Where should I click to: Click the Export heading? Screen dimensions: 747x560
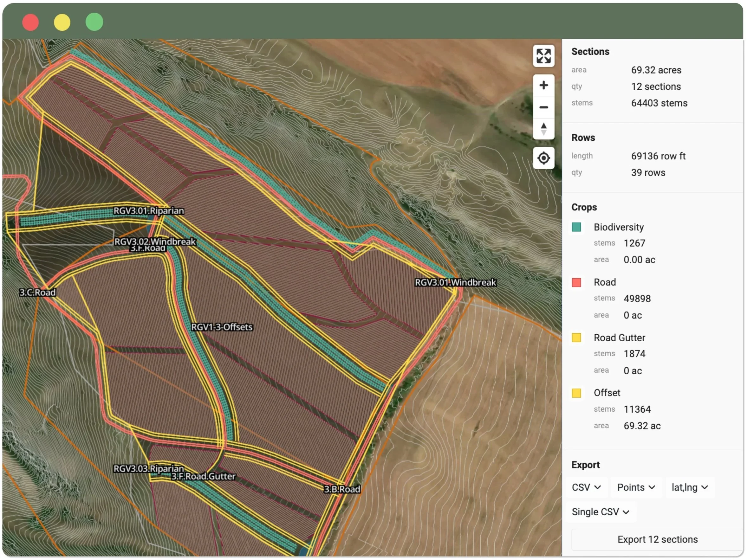point(585,465)
